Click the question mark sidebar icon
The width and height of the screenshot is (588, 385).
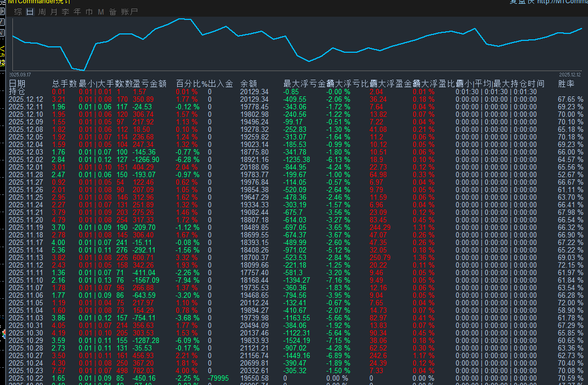point(2,22)
